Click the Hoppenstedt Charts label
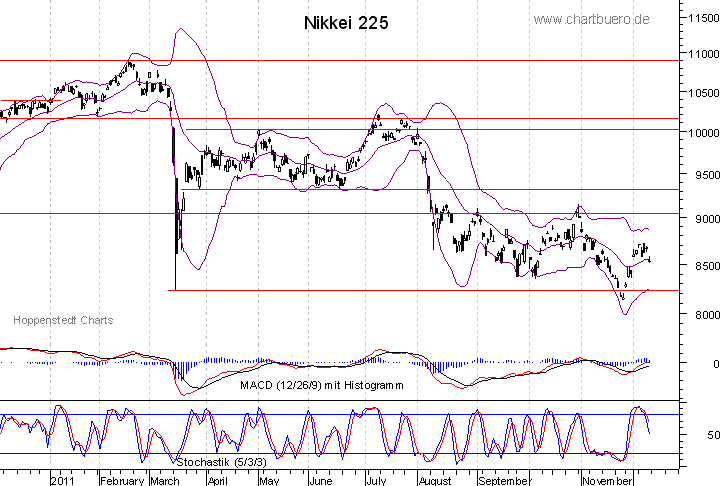The width and height of the screenshot is (723, 486). coord(63,320)
